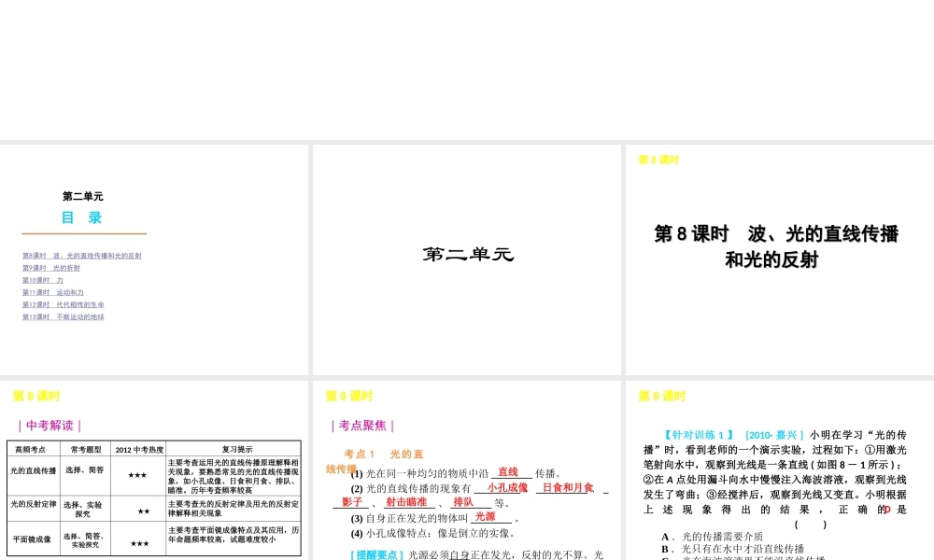The height and width of the screenshot is (560, 934).
Task: Select the ｜中考解读｜ section heading
Action: click(x=50, y=426)
